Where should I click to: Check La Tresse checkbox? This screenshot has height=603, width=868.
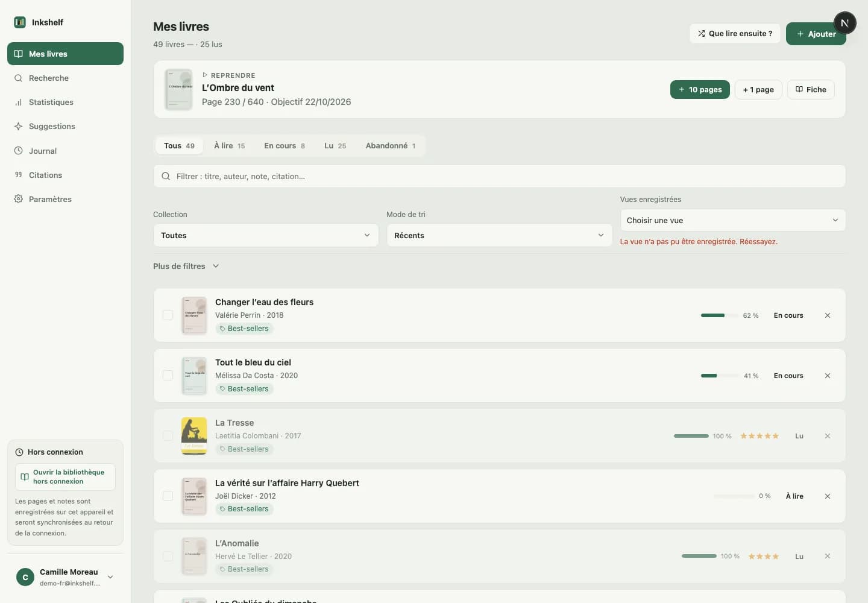[x=168, y=436]
